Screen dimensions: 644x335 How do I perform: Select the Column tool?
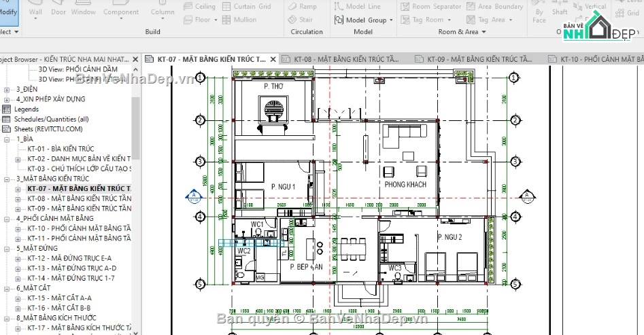point(163,10)
